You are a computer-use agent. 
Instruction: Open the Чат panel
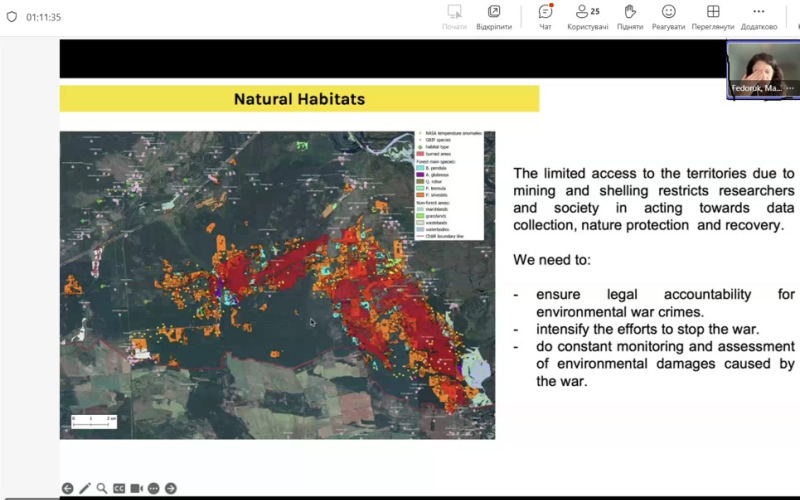point(545,17)
